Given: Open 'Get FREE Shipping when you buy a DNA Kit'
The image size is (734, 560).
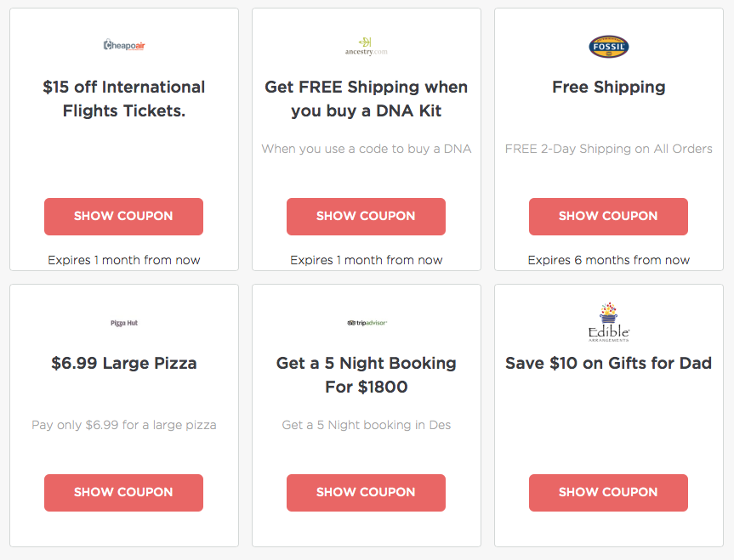Looking at the screenshot, I should click(366, 99).
